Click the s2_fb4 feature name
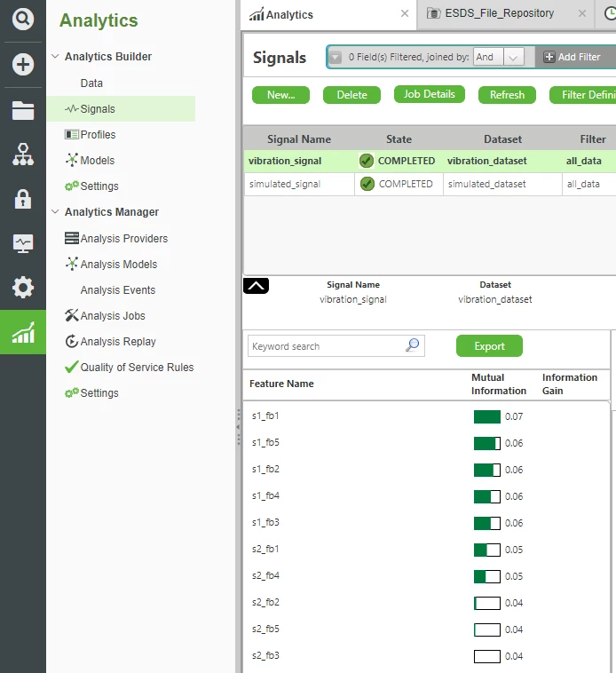Screen dimensions: 616x673 [265, 575]
